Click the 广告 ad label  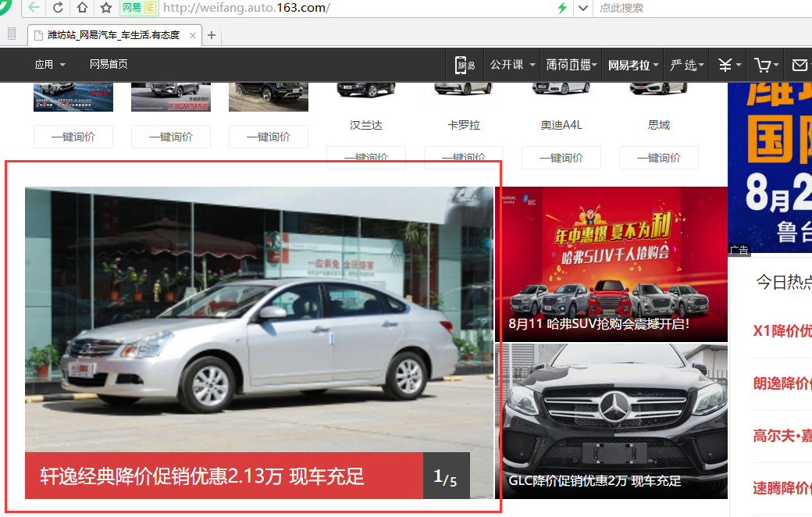[x=739, y=250]
